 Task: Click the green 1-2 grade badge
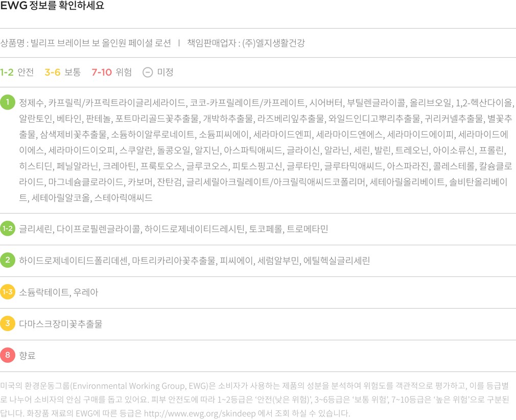[x=8, y=229]
